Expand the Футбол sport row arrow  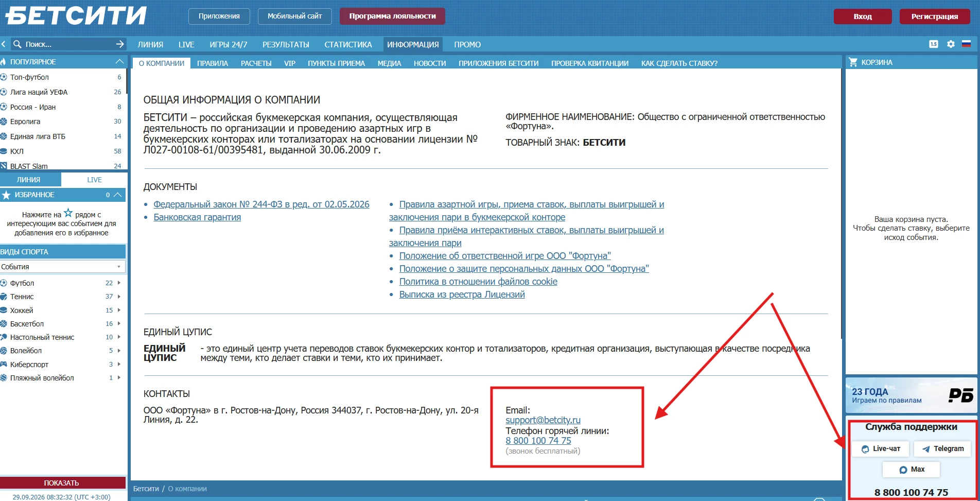click(x=119, y=283)
